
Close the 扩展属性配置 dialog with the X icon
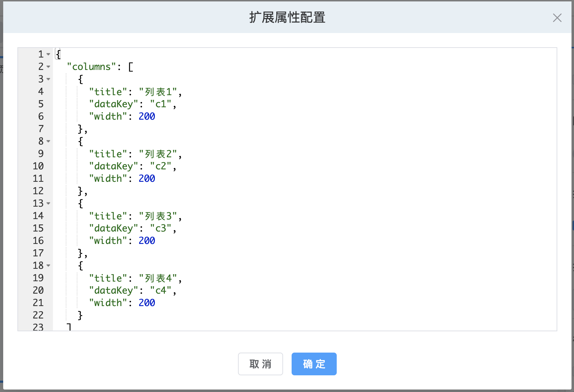tap(557, 18)
